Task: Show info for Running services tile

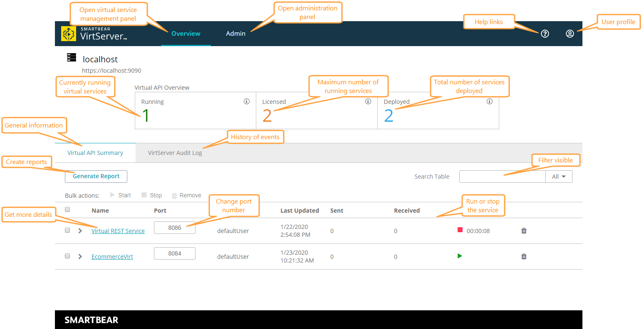Action: (x=247, y=101)
